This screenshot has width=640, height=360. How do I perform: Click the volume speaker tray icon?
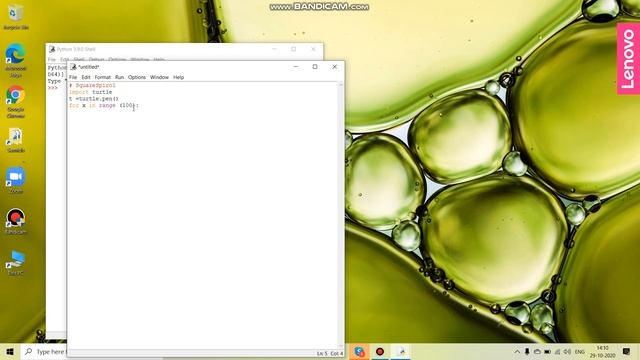pos(567,351)
